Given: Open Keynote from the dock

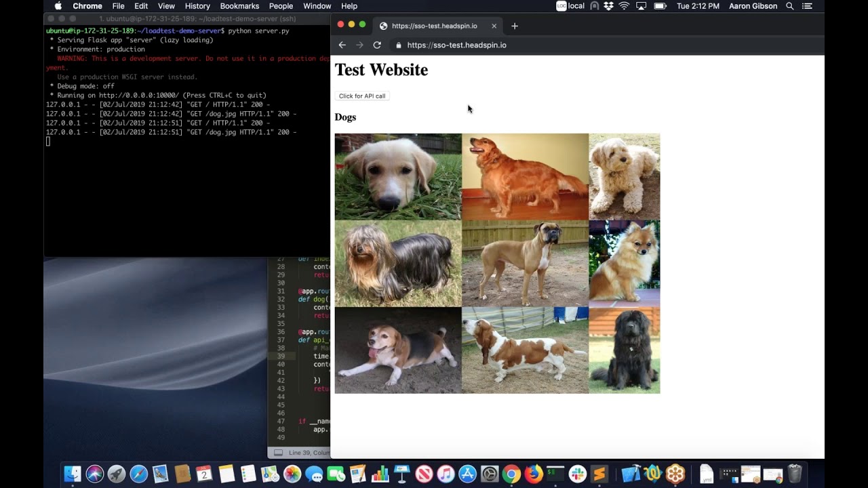Looking at the screenshot, I should 402,474.
